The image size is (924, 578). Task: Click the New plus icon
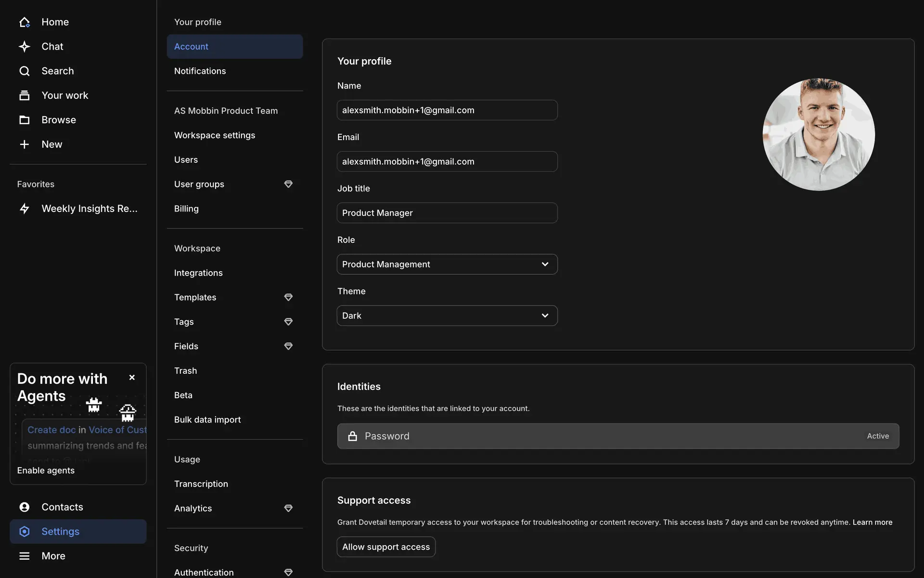click(25, 144)
